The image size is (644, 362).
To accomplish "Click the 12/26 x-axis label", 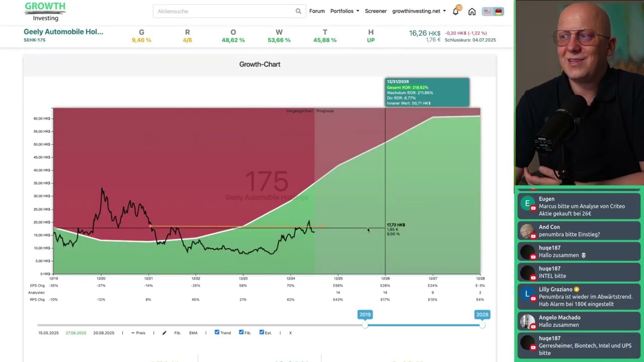I will 385,278.
